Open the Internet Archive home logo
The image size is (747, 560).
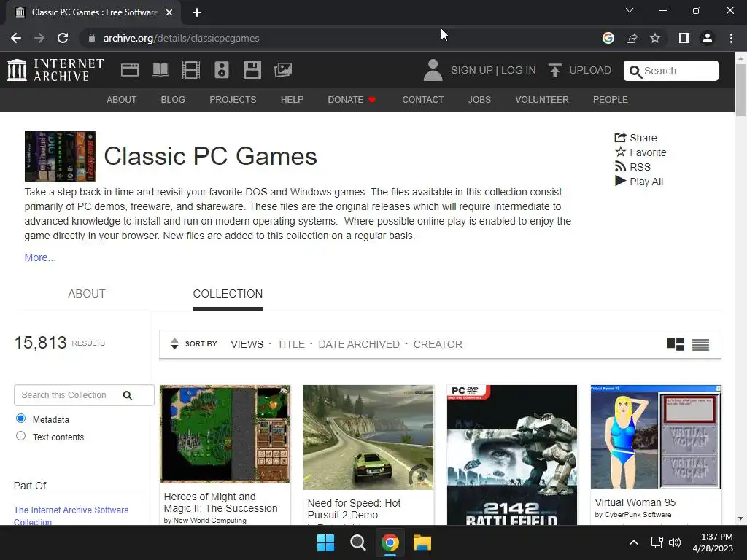[x=55, y=70]
